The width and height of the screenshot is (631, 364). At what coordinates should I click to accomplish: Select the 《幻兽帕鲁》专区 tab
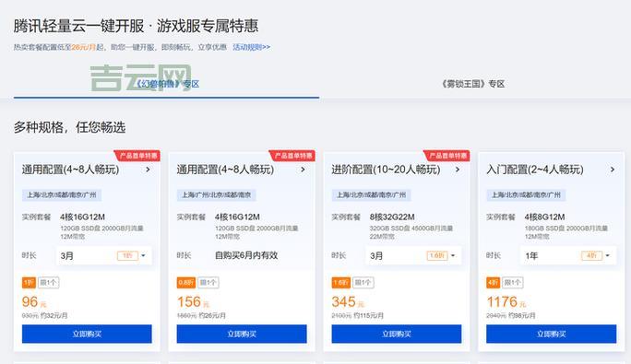pos(166,84)
